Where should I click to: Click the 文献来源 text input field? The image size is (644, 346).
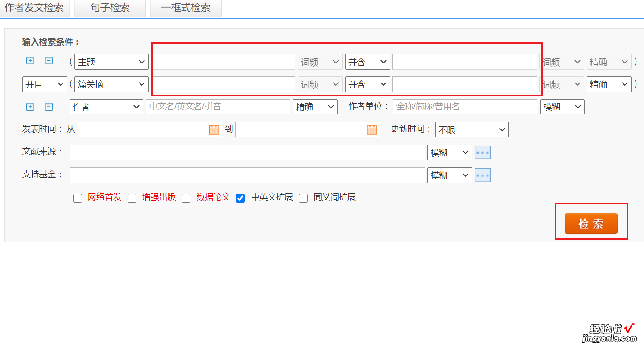pos(247,152)
